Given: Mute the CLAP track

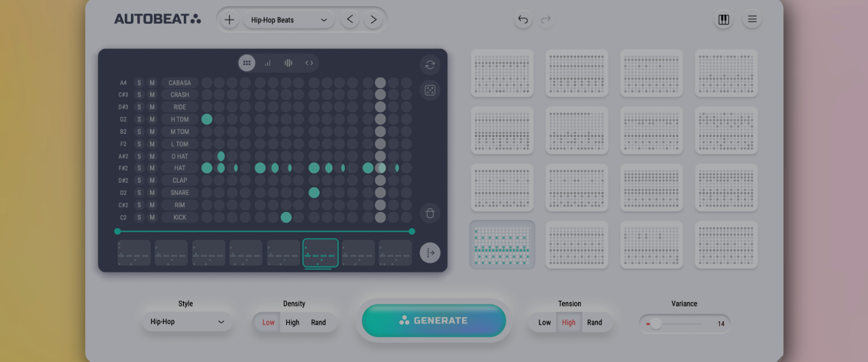Looking at the screenshot, I should tap(152, 181).
